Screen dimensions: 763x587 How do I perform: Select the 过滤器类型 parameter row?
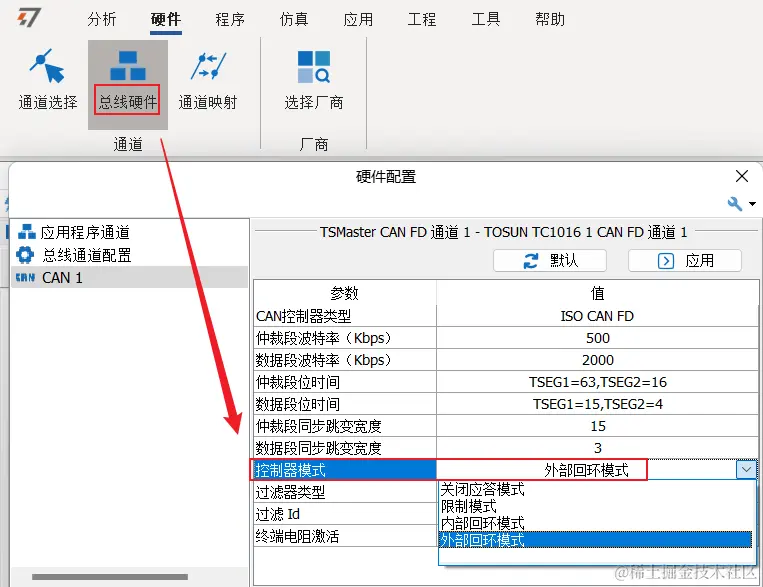click(x=345, y=492)
